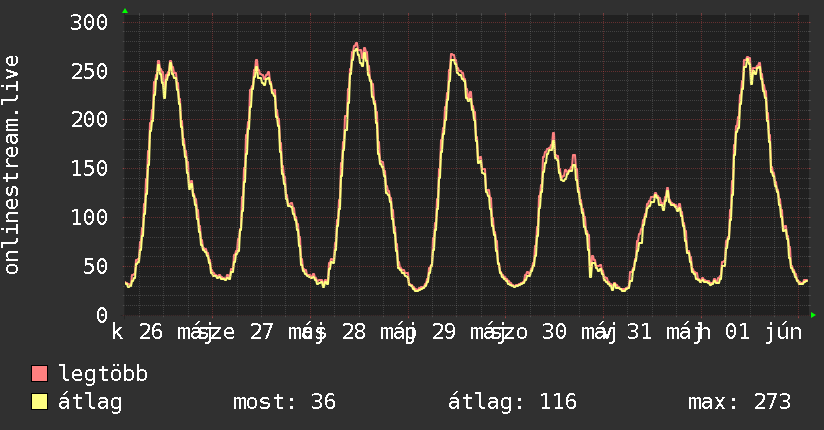Viewport: 824px width, 430px height.
Task: Click the pink legtöbb legend color swatch
Action: pyautogui.click(x=39, y=374)
